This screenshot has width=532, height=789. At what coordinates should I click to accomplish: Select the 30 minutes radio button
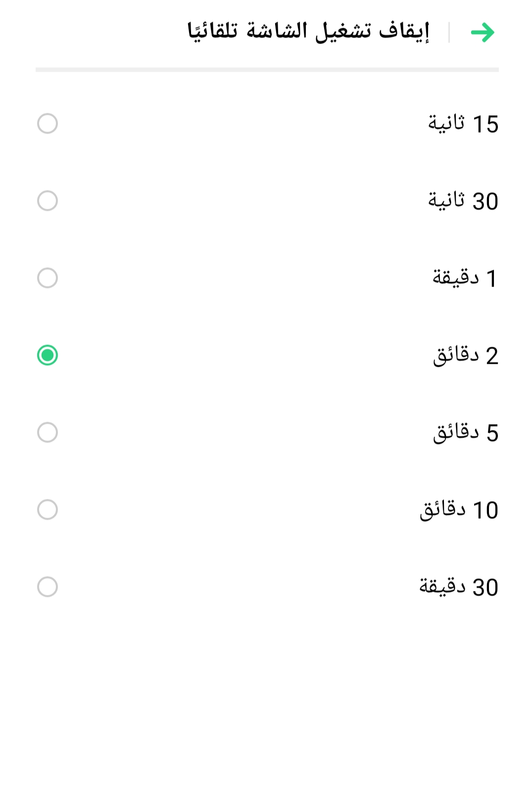[48, 587]
